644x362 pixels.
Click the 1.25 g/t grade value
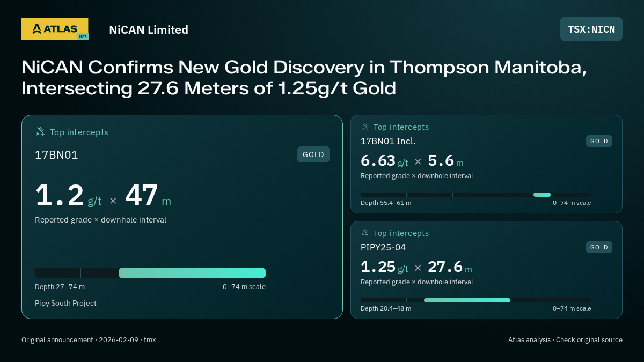(384, 267)
